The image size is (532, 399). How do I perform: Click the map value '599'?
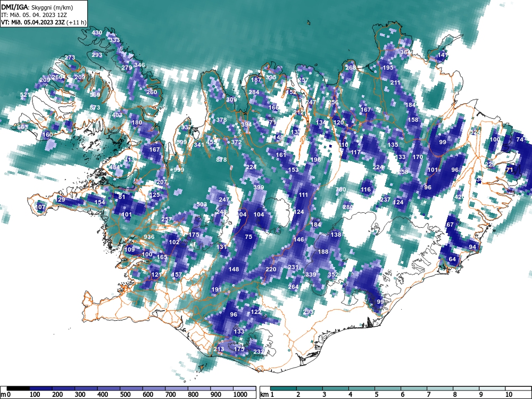click(x=181, y=142)
